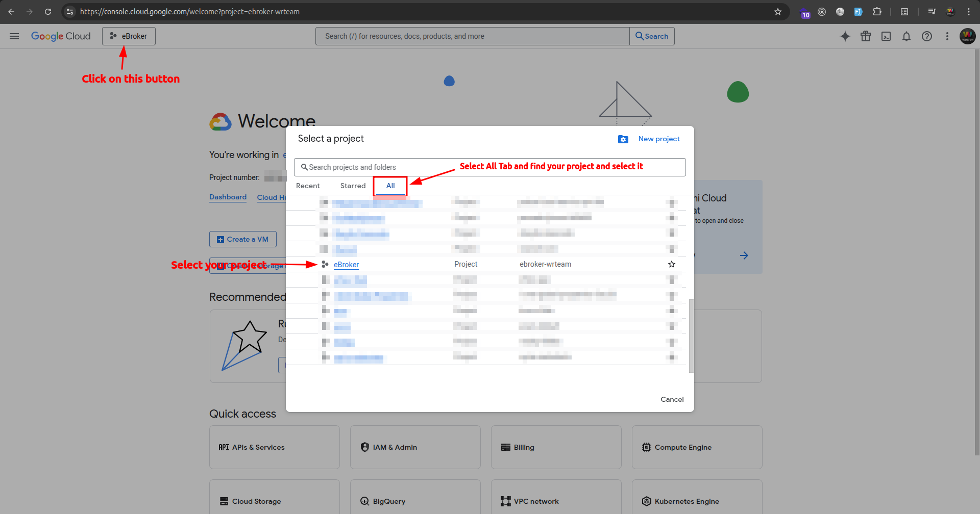Open the IAM & Admin quick access card
Viewport: 980px width, 514px height.
(x=415, y=447)
